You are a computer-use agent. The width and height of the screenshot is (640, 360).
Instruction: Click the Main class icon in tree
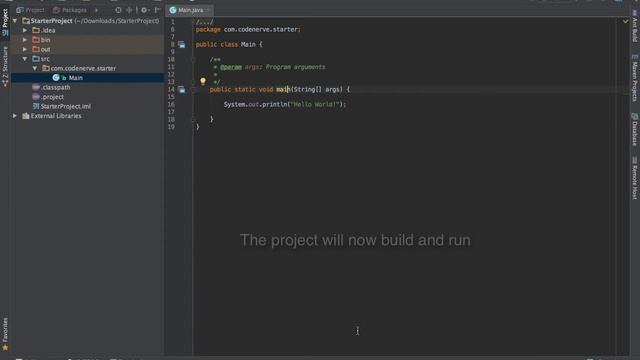56,78
